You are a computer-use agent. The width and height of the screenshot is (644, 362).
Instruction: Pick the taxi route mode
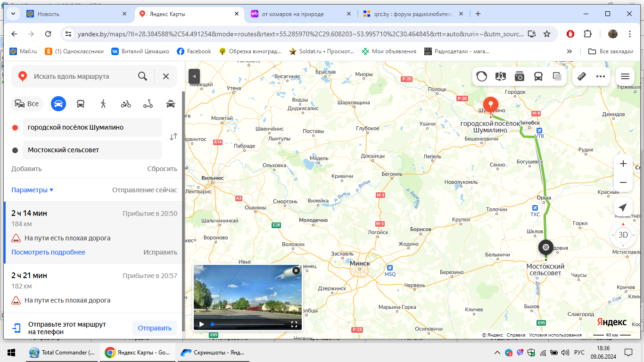[x=171, y=104]
